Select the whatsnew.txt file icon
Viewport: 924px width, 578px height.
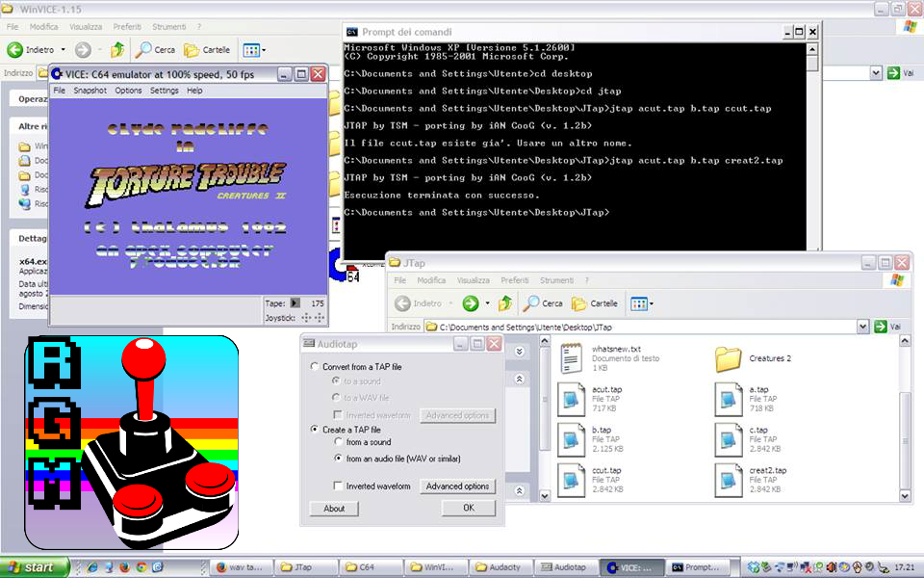[571, 358]
